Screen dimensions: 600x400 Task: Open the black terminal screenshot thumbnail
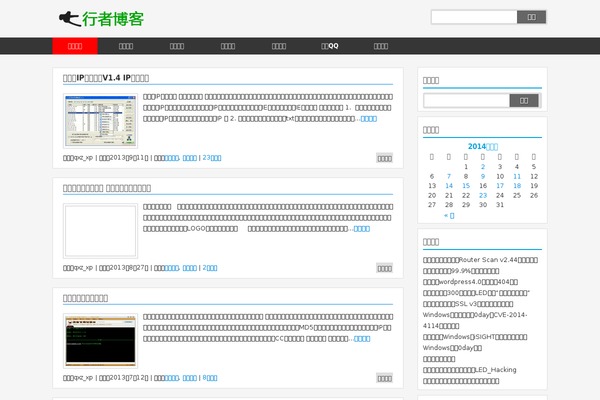100,341
